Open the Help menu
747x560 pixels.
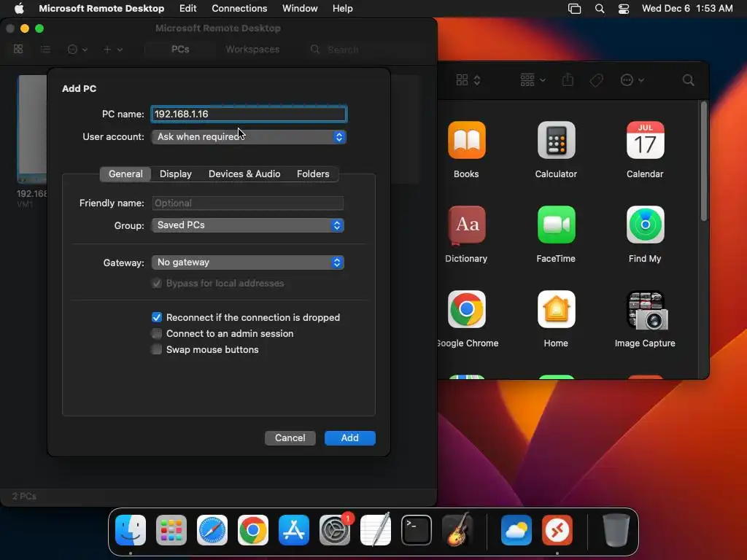[343, 8]
